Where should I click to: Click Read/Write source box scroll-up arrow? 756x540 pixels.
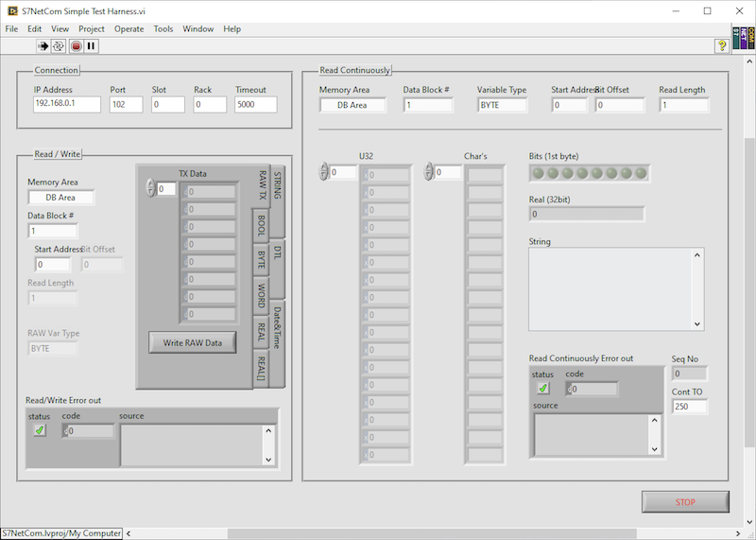point(268,430)
